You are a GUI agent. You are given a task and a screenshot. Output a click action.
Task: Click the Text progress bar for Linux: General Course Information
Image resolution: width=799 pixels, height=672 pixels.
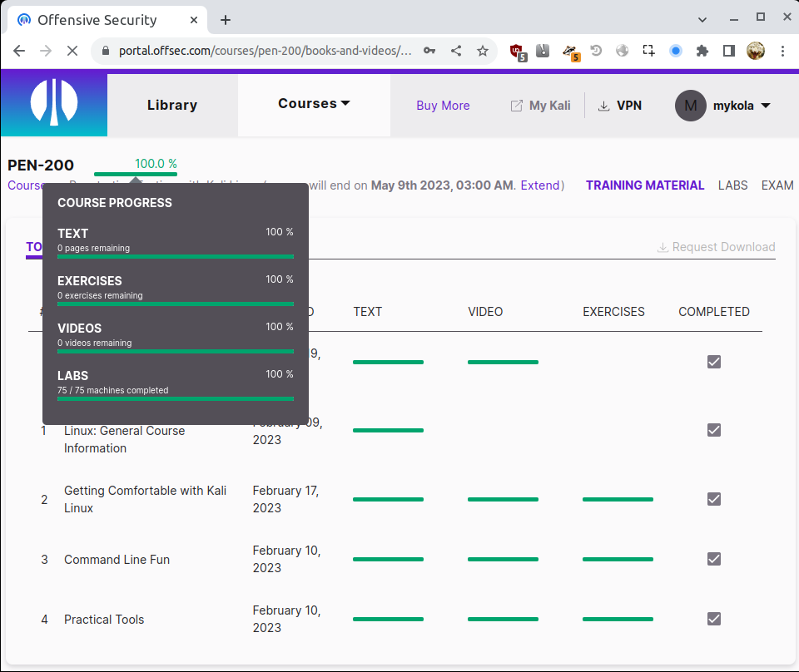pos(388,430)
